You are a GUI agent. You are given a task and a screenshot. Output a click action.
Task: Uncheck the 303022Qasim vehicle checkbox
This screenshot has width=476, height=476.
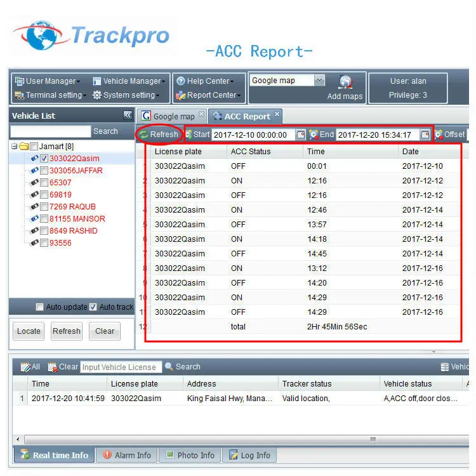pyautogui.click(x=44, y=158)
